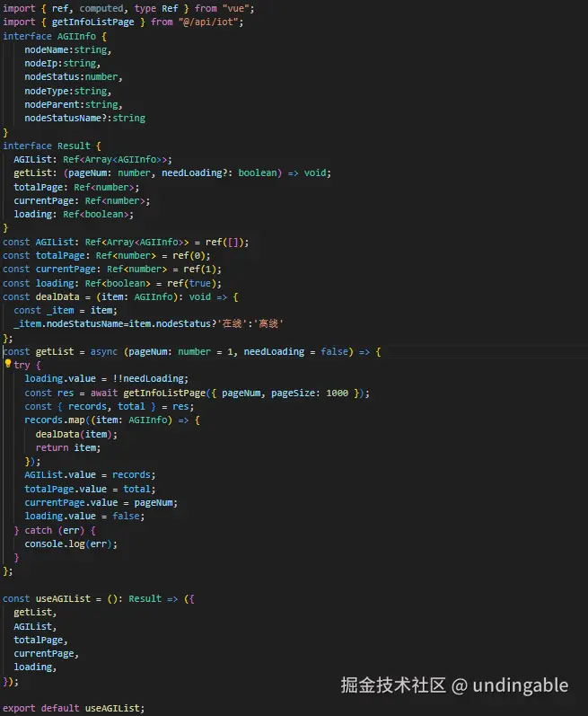
Task: Click the "export default useAGIList" line
Action: (x=74, y=708)
